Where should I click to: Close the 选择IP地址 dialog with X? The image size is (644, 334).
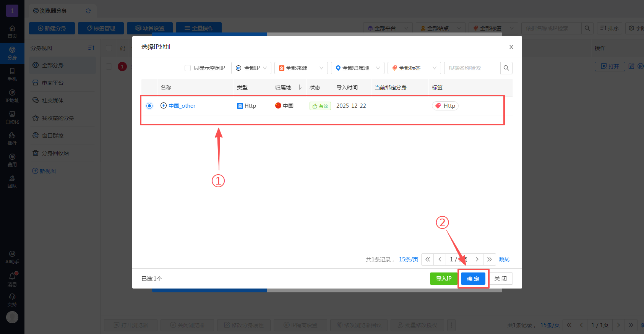511,47
